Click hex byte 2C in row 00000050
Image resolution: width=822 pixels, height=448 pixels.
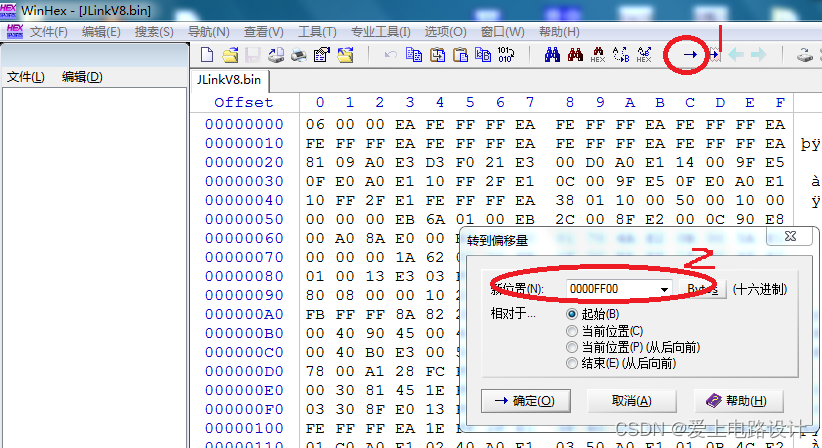tap(565, 220)
